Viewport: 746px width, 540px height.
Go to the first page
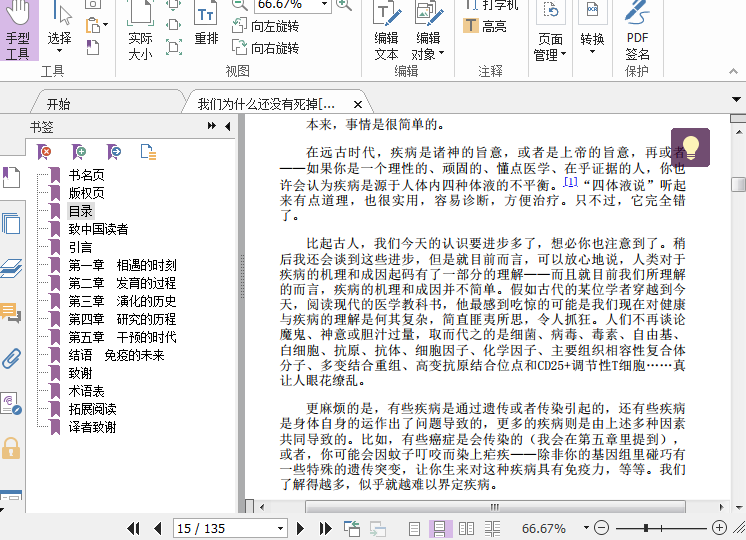[133, 528]
